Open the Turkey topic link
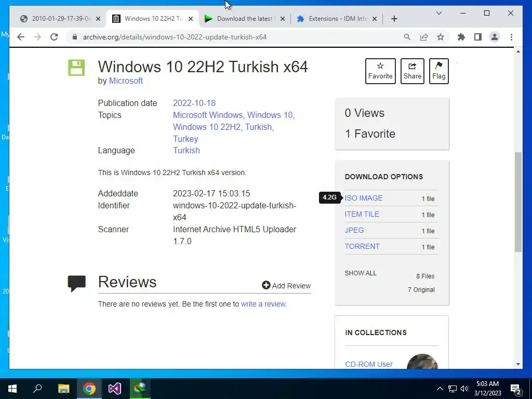The width and height of the screenshot is (532, 399). pyautogui.click(x=185, y=139)
